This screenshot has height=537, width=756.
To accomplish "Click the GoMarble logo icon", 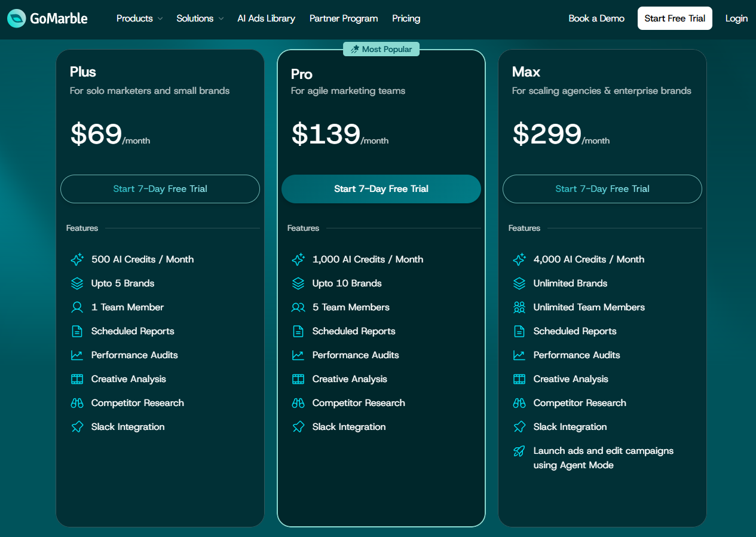I will (17, 19).
